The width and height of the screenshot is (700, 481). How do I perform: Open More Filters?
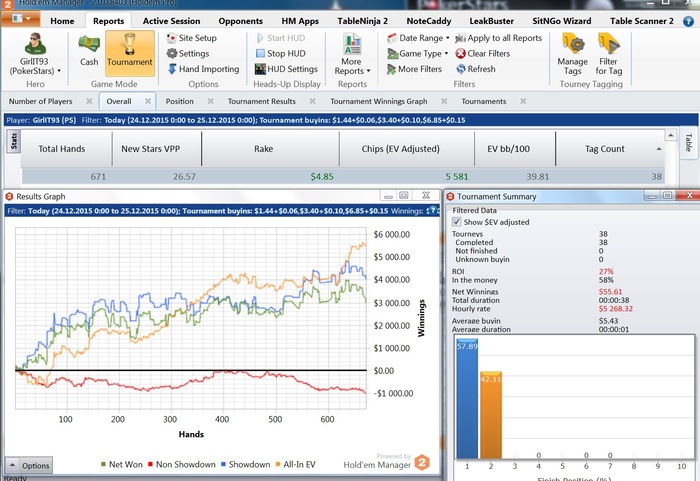pos(414,69)
